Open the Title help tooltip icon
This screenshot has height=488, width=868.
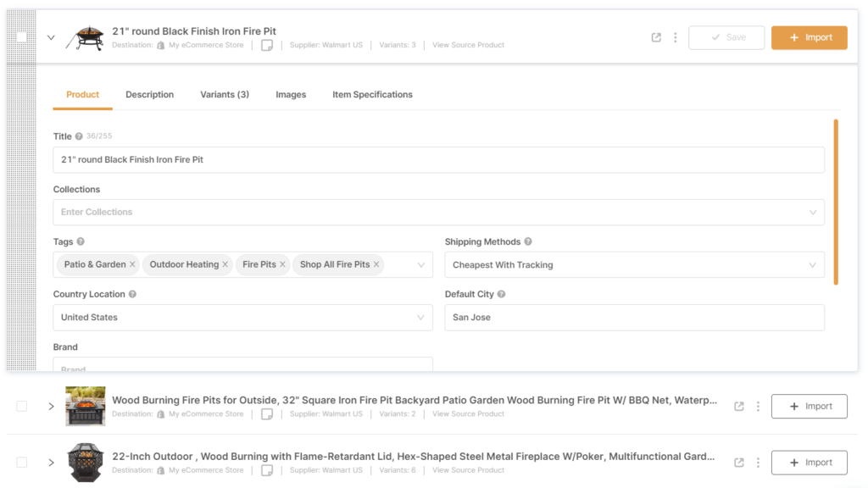pyautogui.click(x=78, y=136)
